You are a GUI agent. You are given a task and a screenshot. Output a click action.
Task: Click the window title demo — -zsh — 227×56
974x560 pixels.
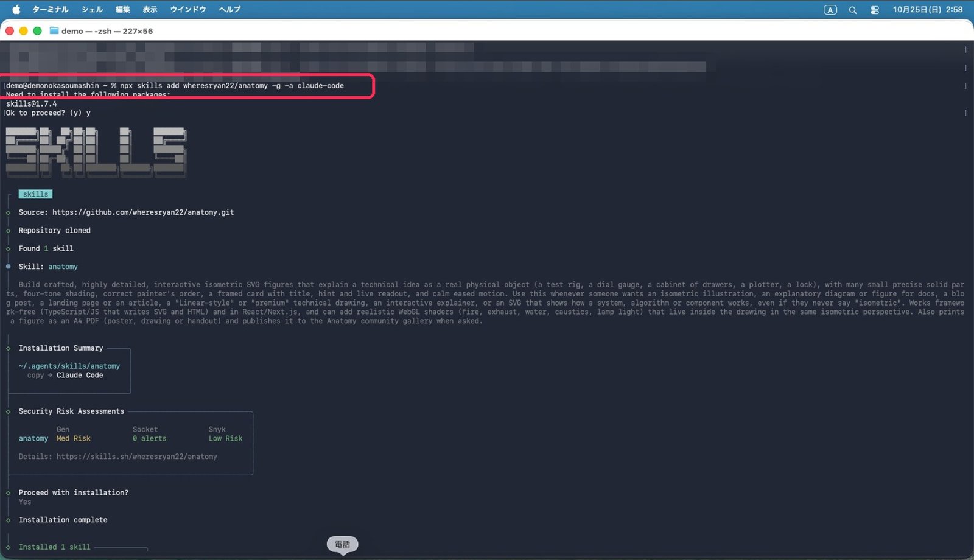[107, 31]
